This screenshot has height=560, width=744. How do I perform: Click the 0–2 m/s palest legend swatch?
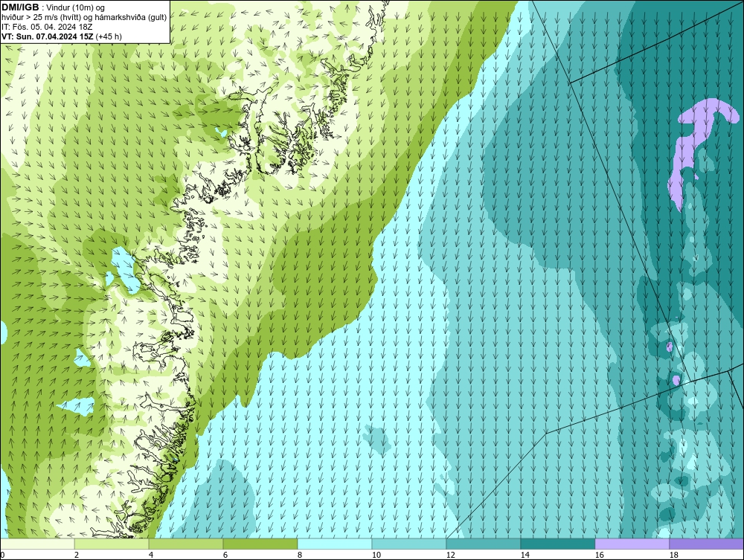click(x=37, y=544)
